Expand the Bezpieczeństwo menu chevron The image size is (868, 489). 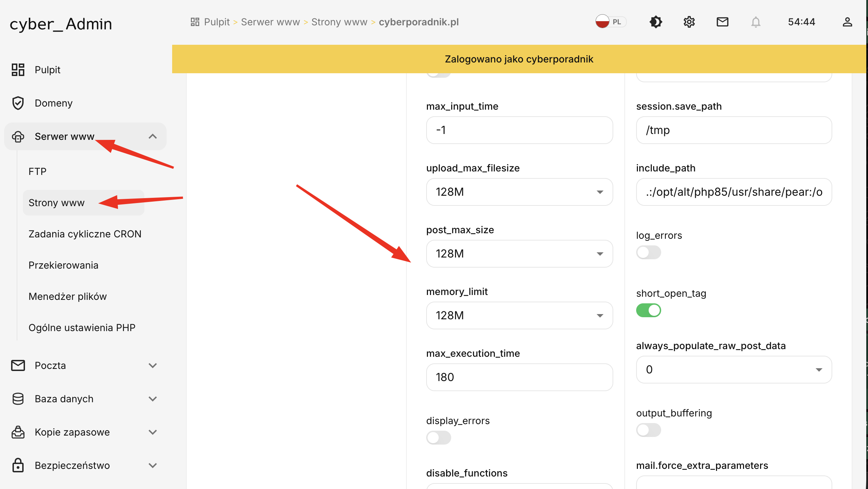pyautogui.click(x=153, y=465)
